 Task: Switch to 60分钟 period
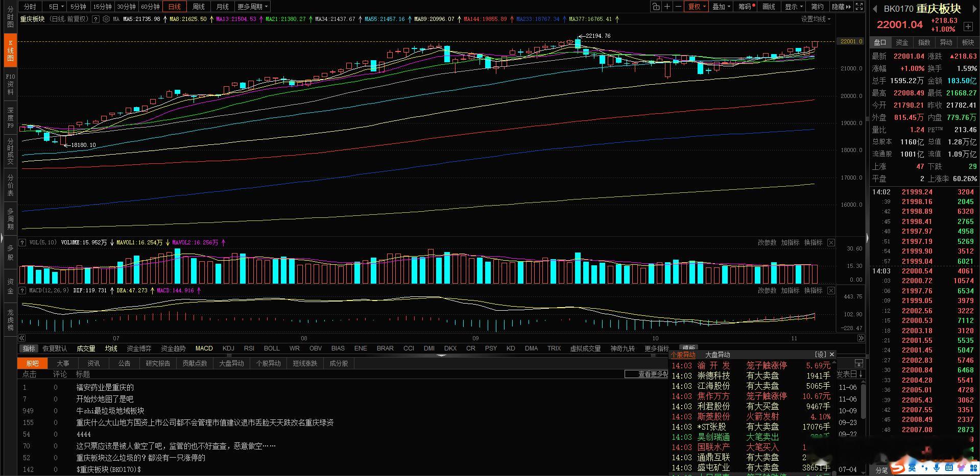coord(150,7)
